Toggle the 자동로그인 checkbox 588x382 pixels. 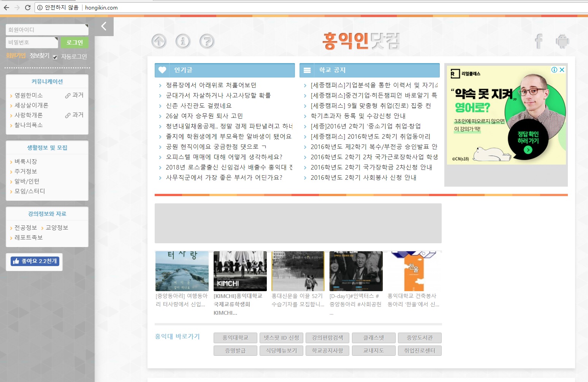(55, 57)
